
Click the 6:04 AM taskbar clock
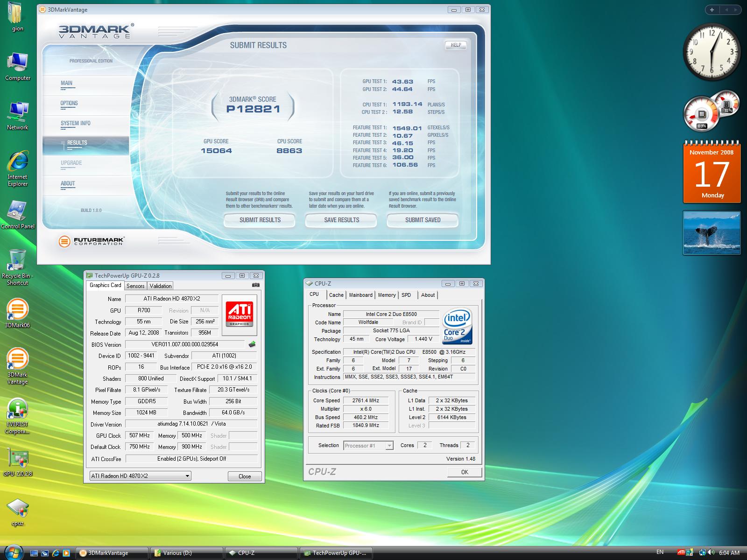pos(729,553)
